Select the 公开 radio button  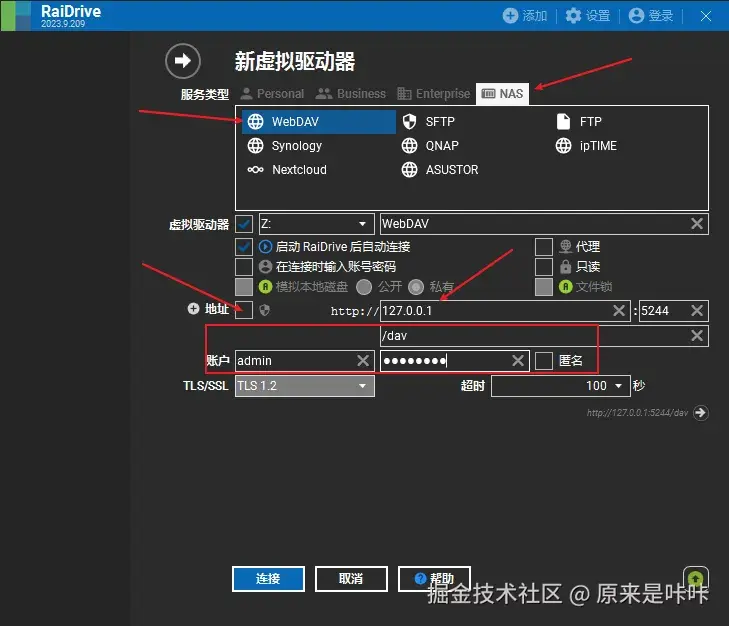[x=364, y=287]
